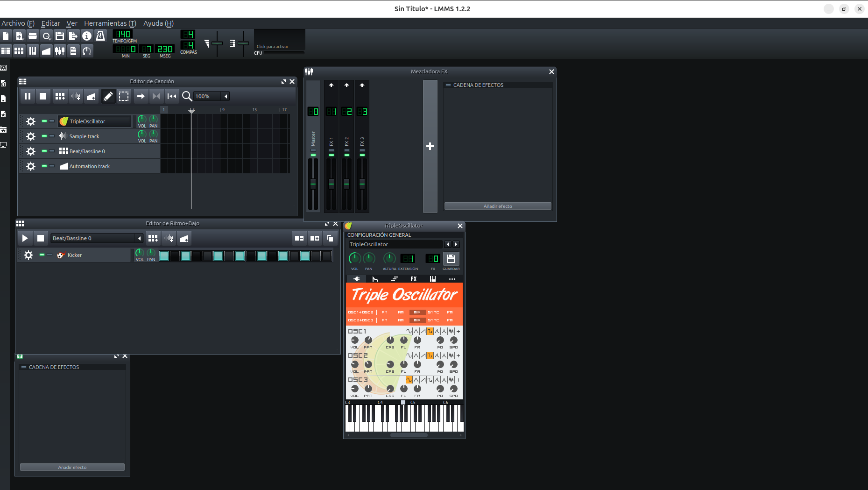Open the gear menu of the TripleOscillator track
868x490 pixels.
pyautogui.click(x=31, y=121)
